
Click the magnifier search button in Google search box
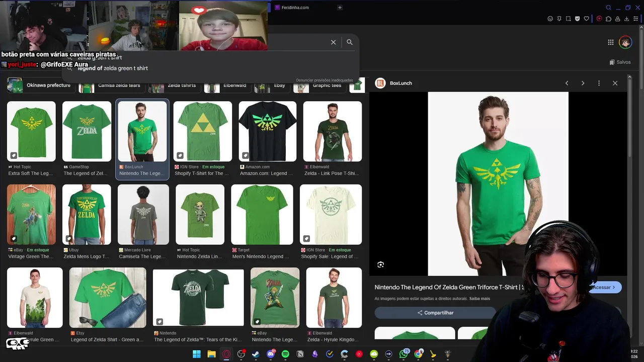click(x=350, y=42)
